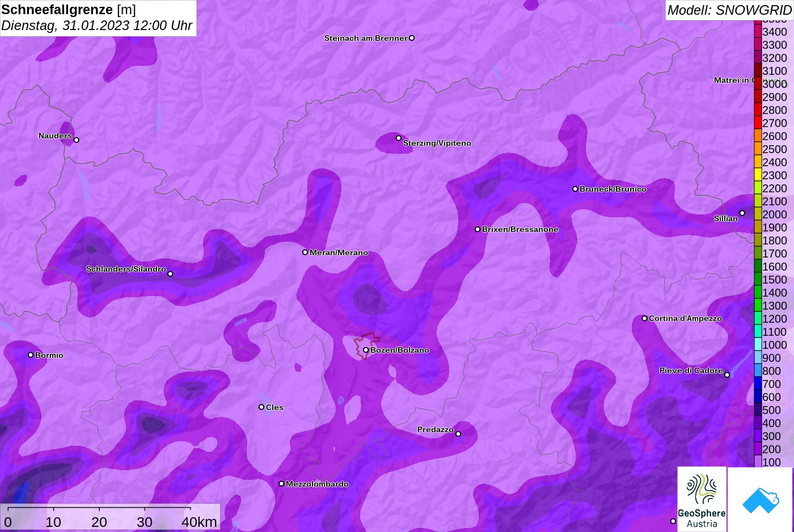Click the green 1500 legend swatch
The image size is (794, 532).
[x=758, y=279]
